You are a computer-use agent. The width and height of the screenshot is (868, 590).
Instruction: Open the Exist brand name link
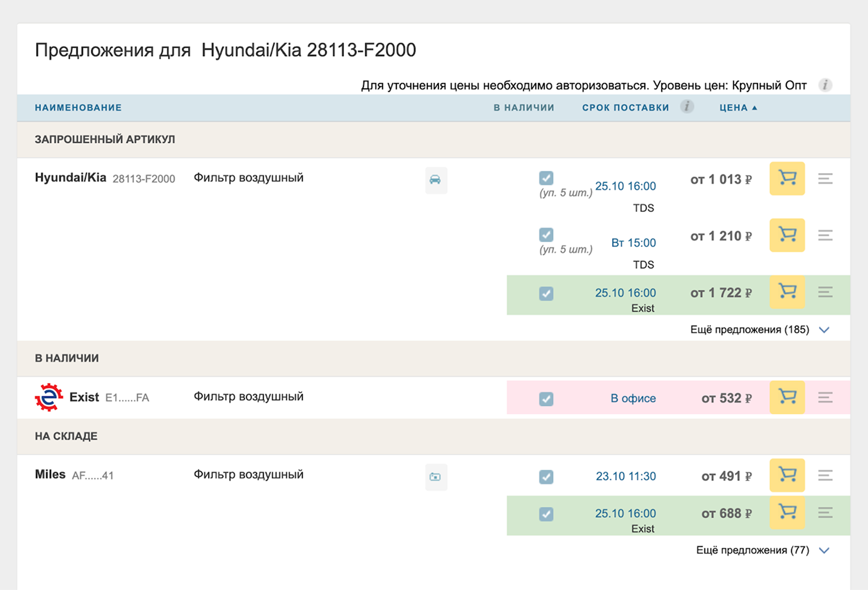pos(84,397)
